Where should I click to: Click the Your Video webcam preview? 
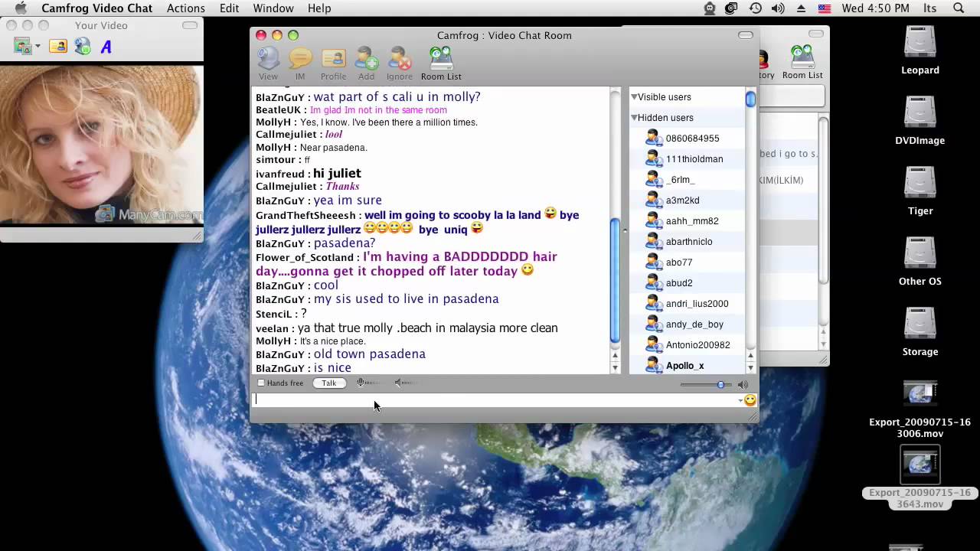tap(102, 145)
